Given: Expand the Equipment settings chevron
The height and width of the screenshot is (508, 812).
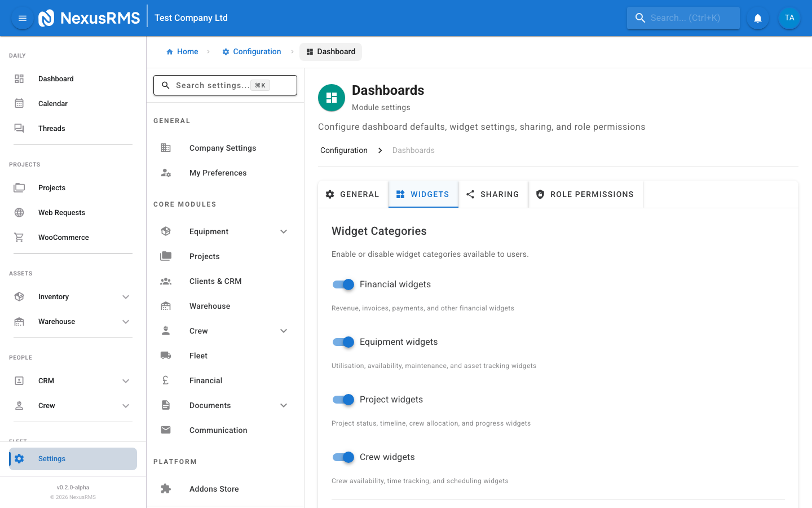Looking at the screenshot, I should (284, 231).
